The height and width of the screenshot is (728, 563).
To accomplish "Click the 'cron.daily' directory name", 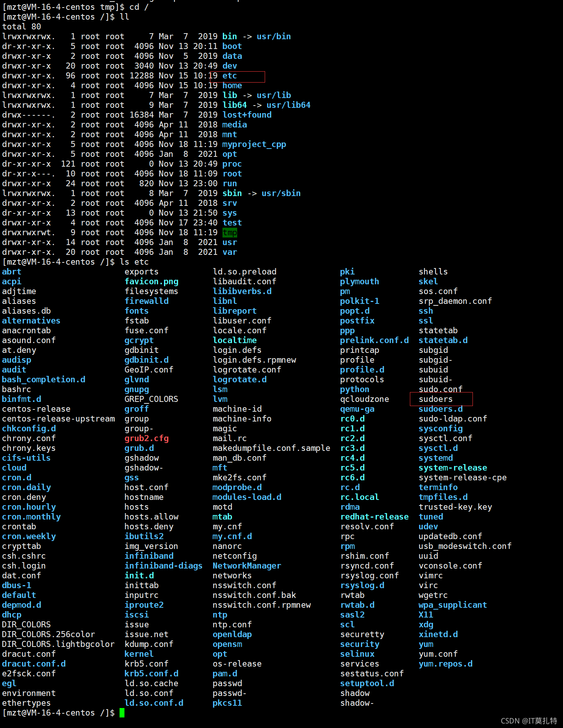I will tap(26, 487).
